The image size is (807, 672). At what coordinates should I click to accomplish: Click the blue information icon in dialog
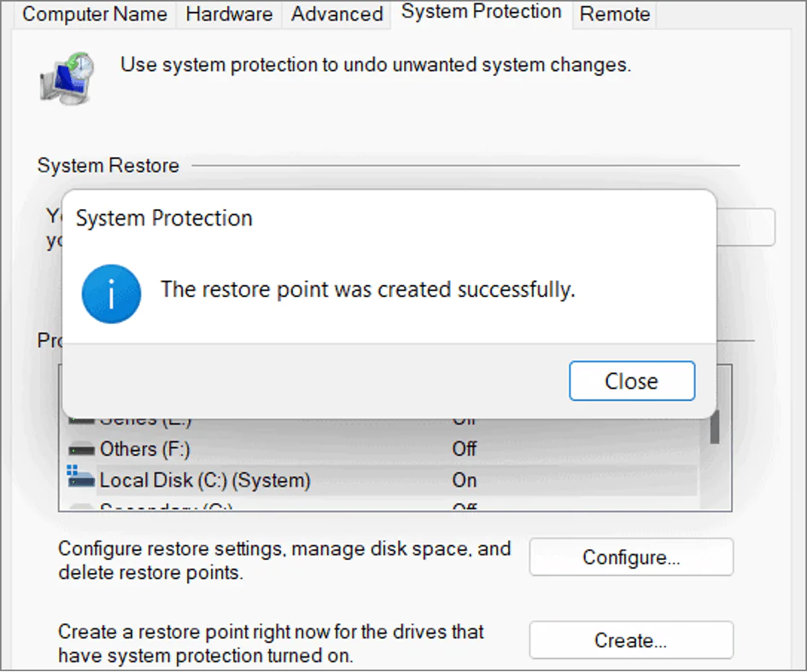pyautogui.click(x=111, y=293)
